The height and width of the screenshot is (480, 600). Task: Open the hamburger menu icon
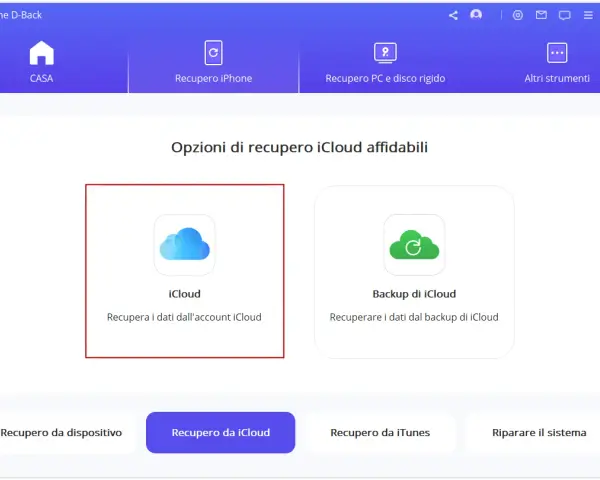coord(588,15)
